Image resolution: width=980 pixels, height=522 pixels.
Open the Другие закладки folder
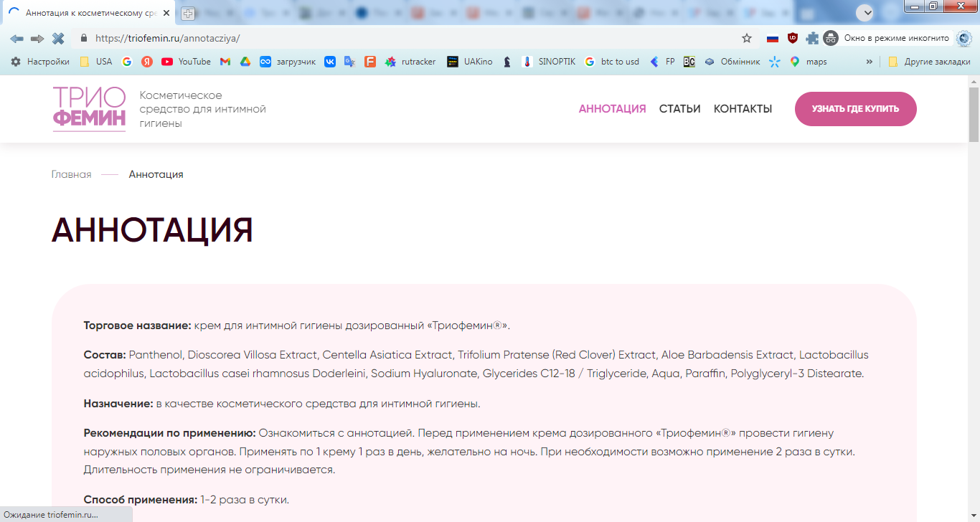coord(929,62)
